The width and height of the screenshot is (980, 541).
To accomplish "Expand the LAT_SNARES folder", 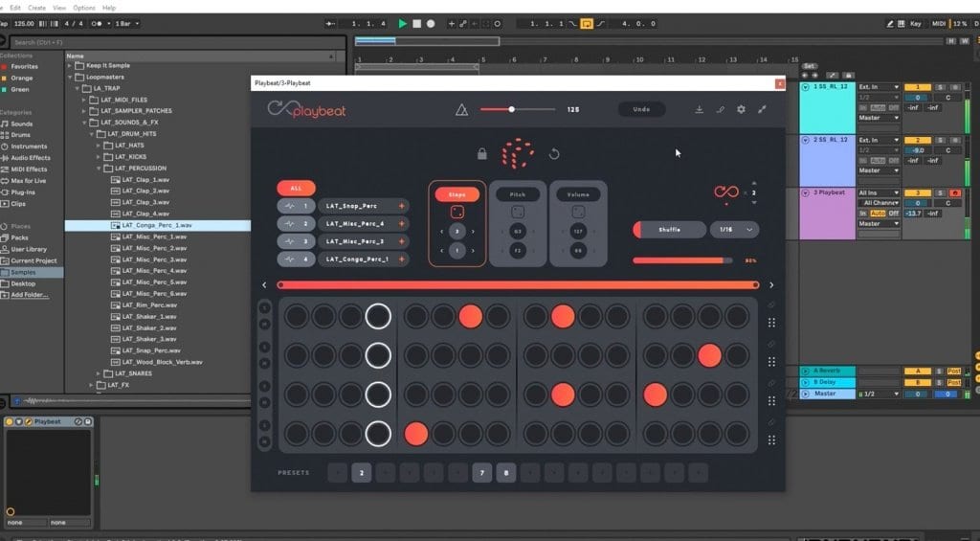I will [99, 373].
